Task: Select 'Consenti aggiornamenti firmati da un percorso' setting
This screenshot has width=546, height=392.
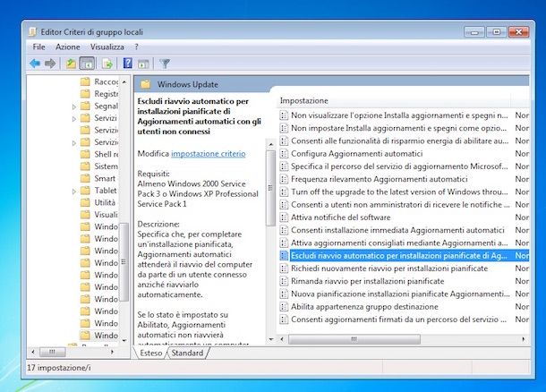Action: (398, 320)
